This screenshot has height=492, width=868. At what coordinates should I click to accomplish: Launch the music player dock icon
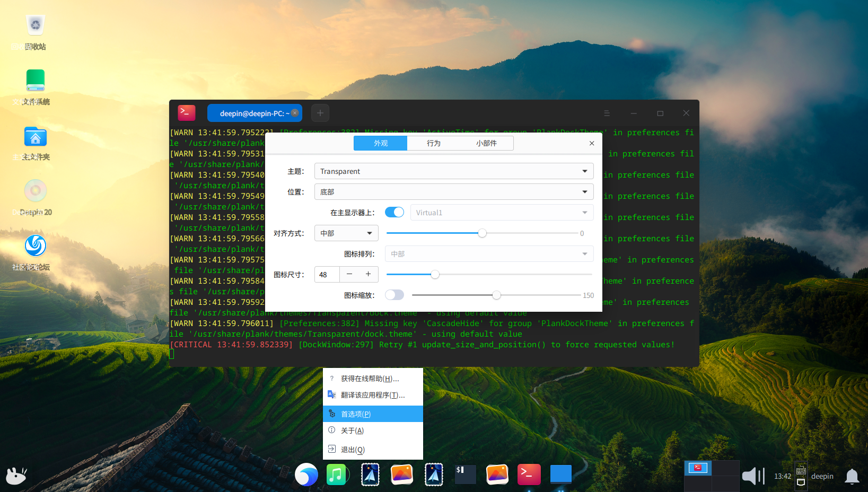[337, 475]
